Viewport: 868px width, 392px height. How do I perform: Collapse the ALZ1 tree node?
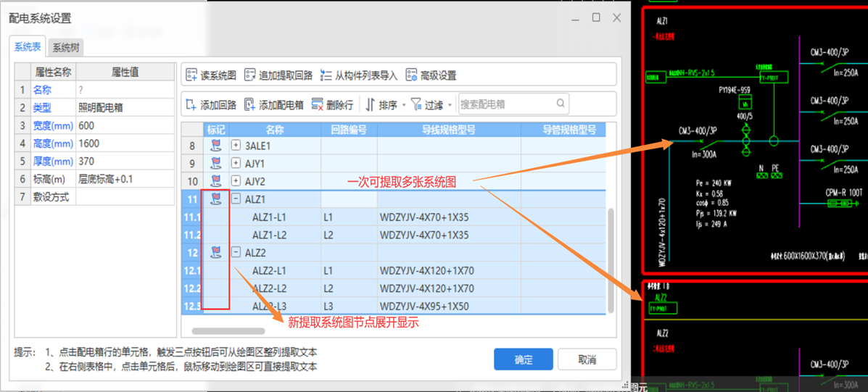click(x=236, y=199)
